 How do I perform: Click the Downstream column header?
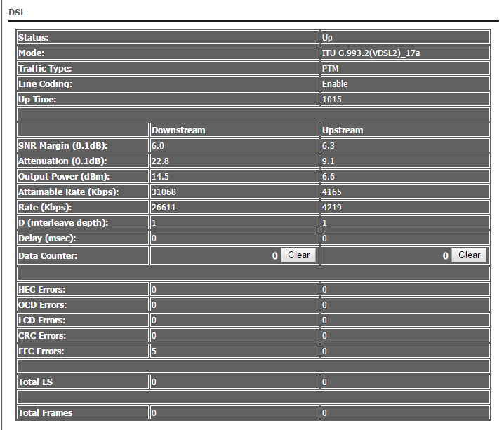[x=178, y=130]
